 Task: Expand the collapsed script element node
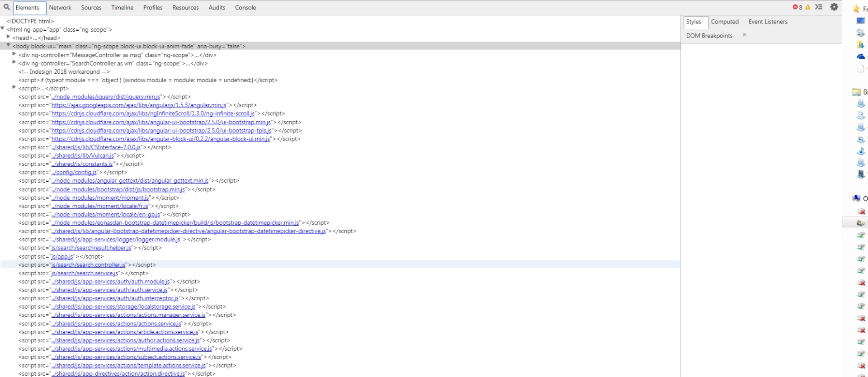point(14,88)
